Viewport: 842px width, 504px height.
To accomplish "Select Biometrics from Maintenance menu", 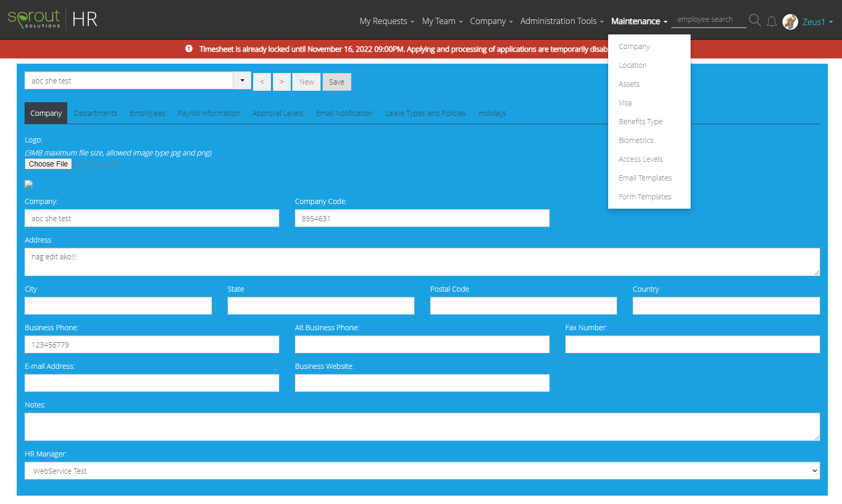I will click(x=636, y=140).
